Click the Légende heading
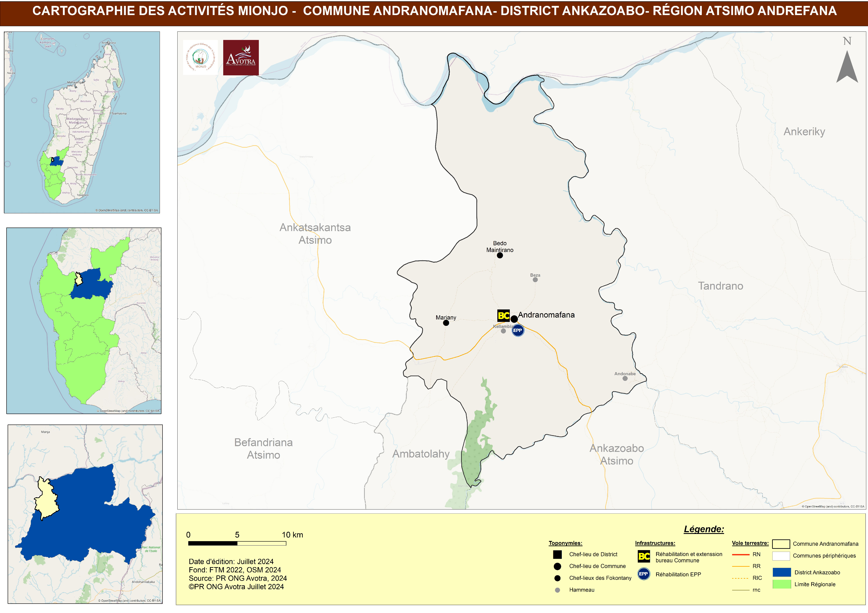 click(704, 529)
